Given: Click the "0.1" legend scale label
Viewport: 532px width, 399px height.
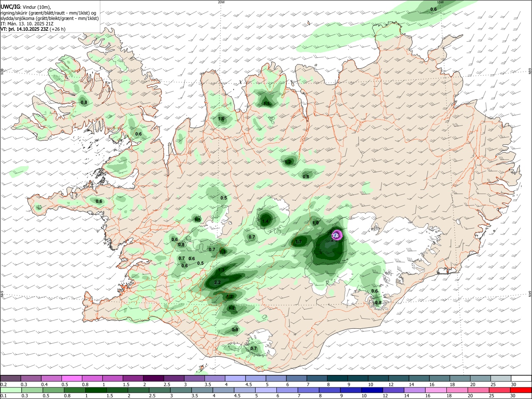Looking at the screenshot, I should click(3, 396).
